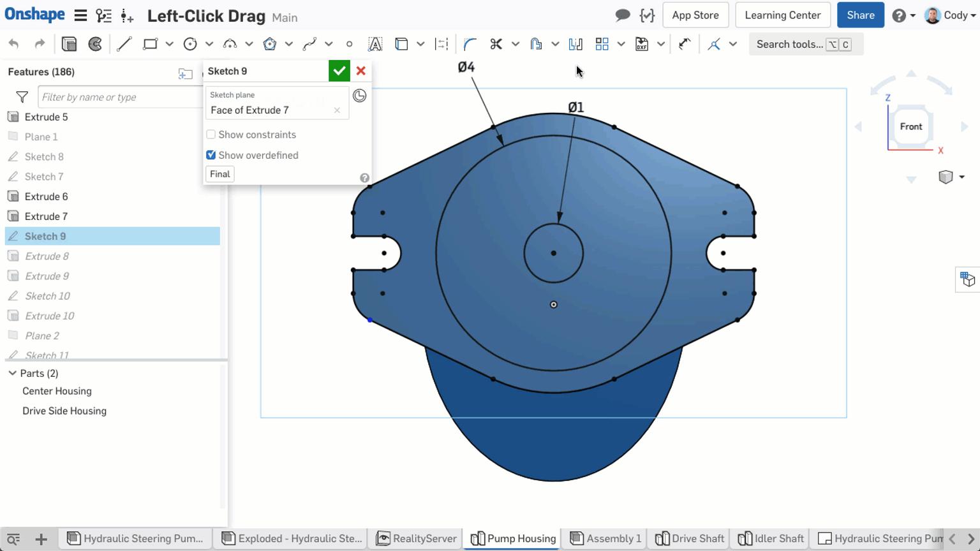Select the Spline tool
This screenshot has width=980, height=551.
[309, 43]
